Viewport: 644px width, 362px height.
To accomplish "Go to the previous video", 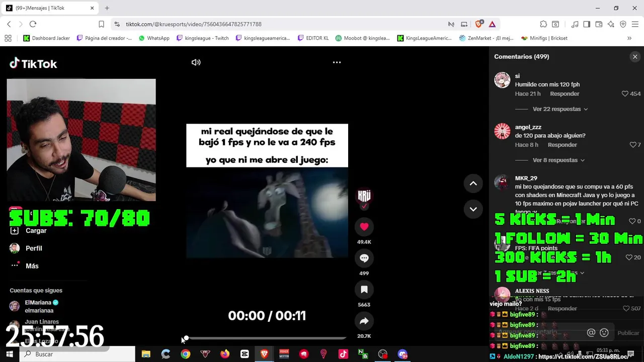I will click(473, 184).
